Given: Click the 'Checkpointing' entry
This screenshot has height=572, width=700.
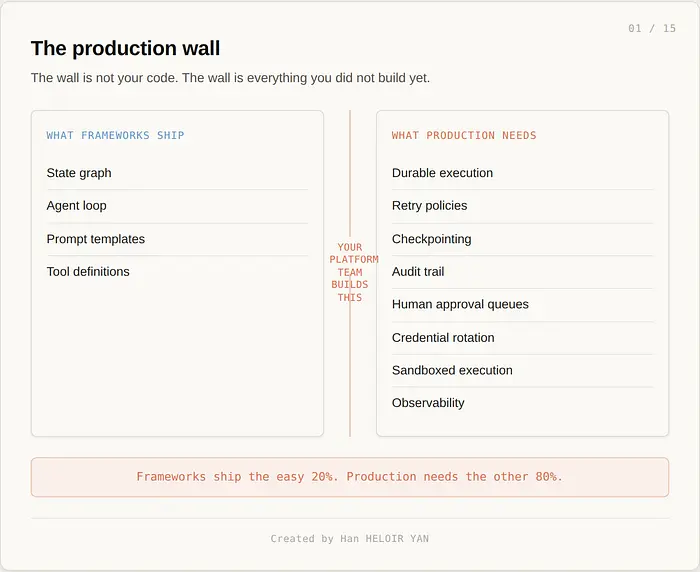Looking at the screenshot, I should tap(522, 239).
